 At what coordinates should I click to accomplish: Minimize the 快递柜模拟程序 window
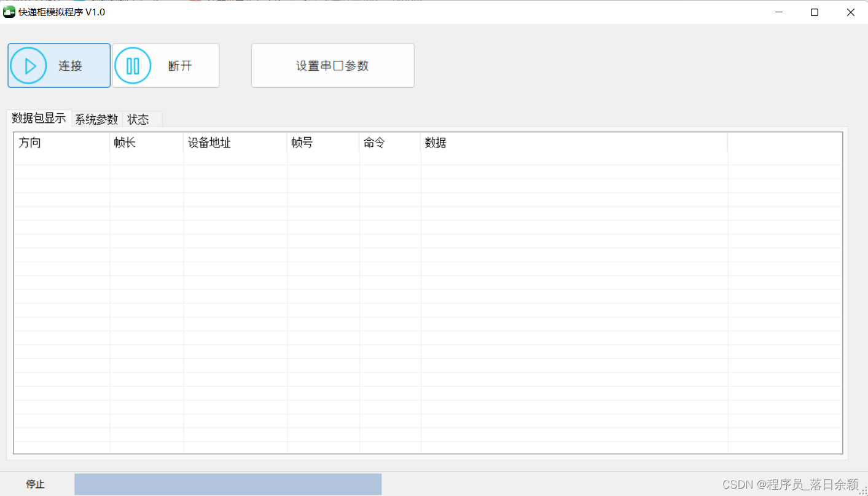779,12
